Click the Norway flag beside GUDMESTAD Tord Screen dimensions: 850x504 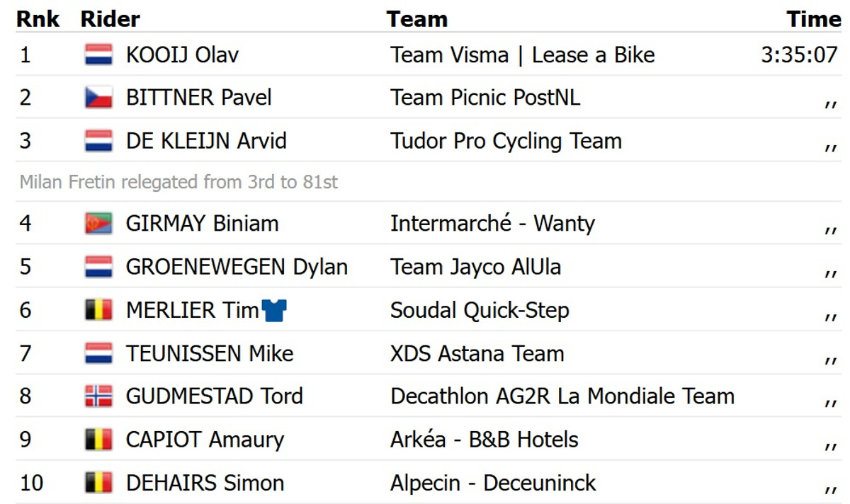click(98, 396)
